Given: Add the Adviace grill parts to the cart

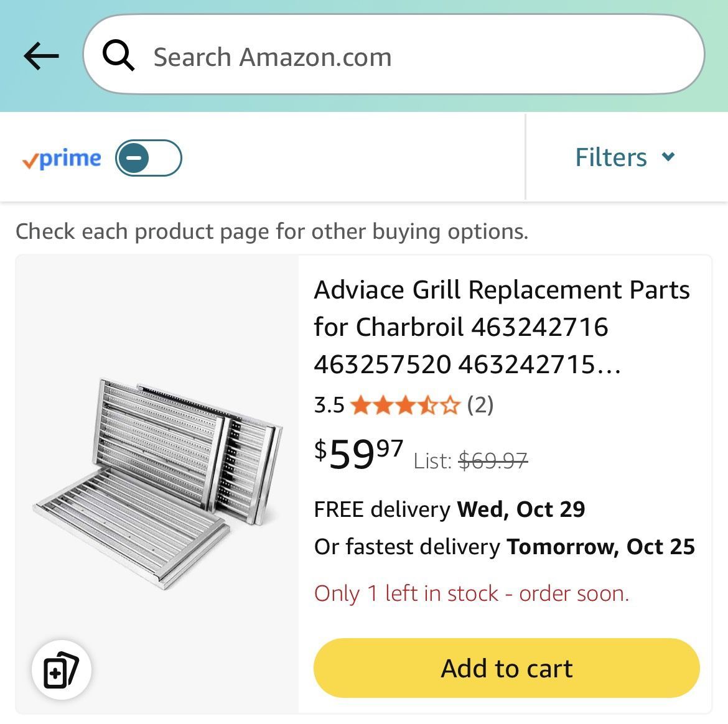Looking at the screenshot, I should pyautogui.click(x=506, y=668).
